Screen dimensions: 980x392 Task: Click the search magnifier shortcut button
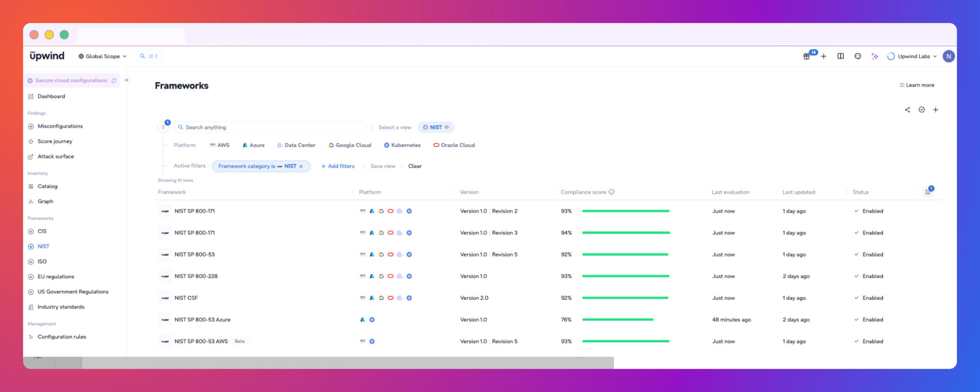click(x=149, y=56)
